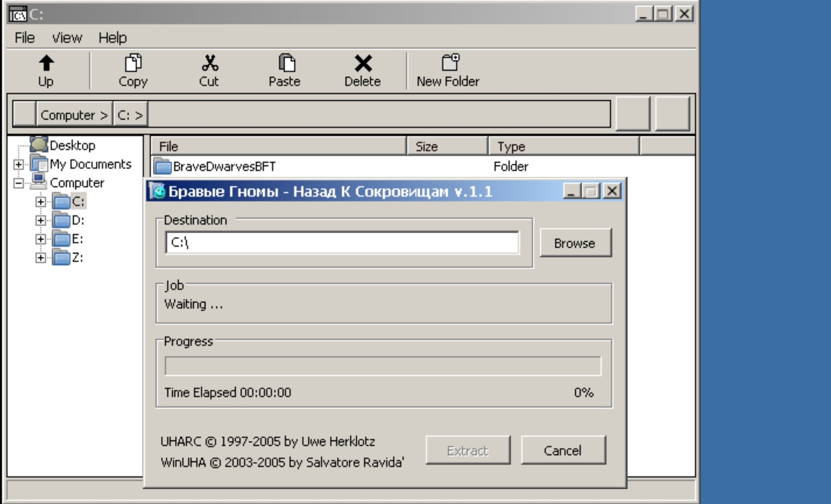Select the D: label in tree
The height and width of the screenshot is (504, 831).
click(x=78, y=220)
